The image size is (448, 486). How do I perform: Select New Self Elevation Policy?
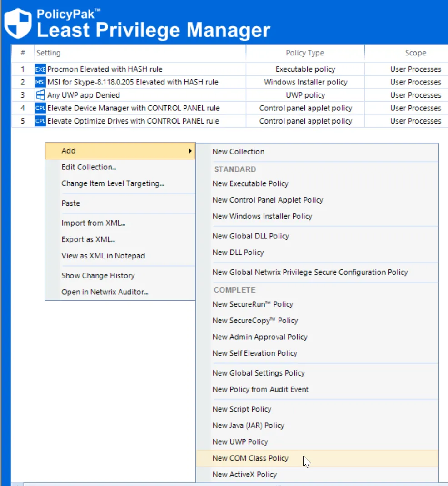click(255, 353)
